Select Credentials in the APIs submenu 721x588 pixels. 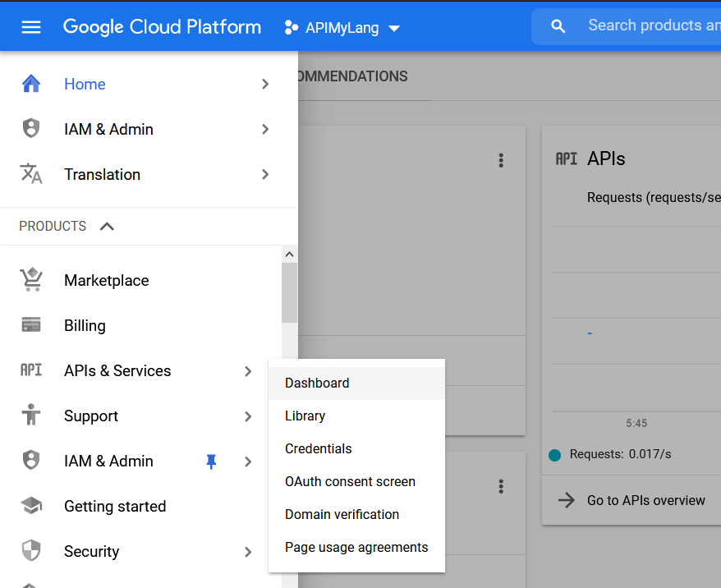[356, 448]
